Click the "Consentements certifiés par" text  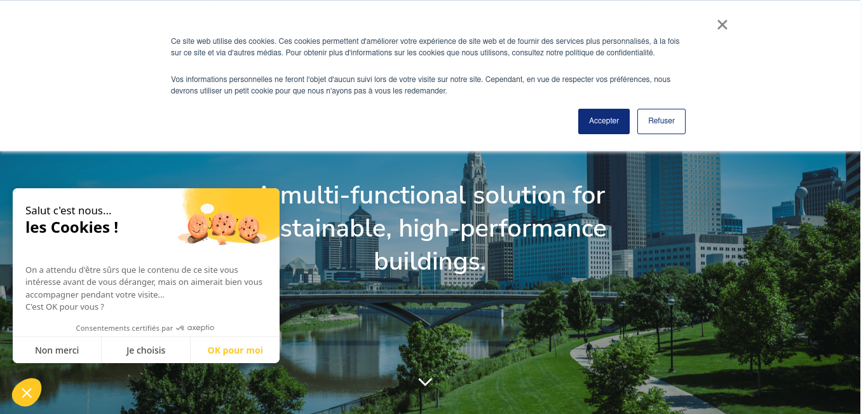click(125, 328)
